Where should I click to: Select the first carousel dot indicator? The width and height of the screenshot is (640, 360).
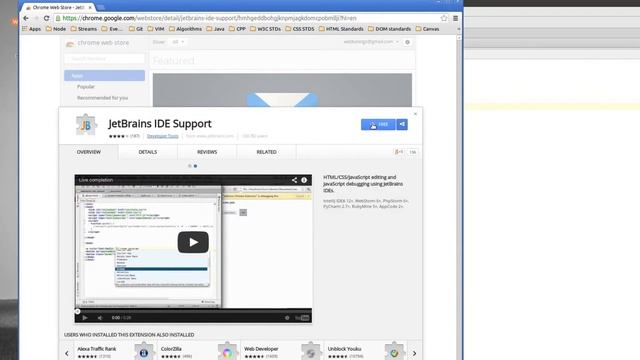pyautogui.click(x=189, y=166)
